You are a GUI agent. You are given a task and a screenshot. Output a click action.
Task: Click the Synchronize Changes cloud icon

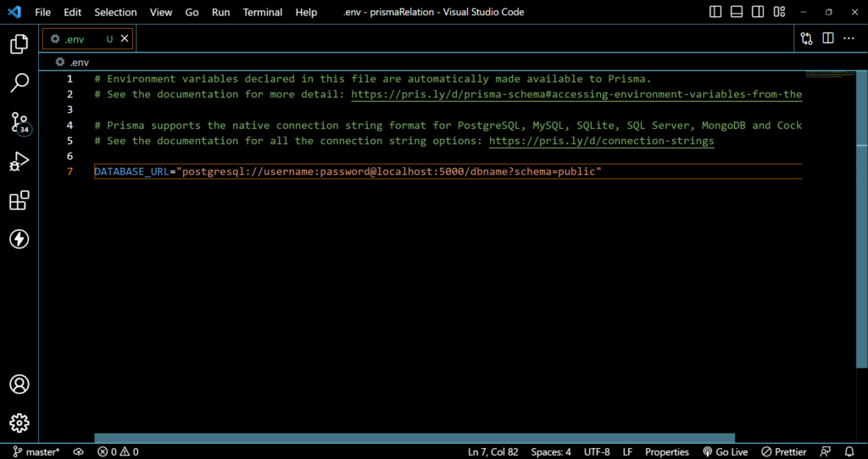tap(79, 452)
